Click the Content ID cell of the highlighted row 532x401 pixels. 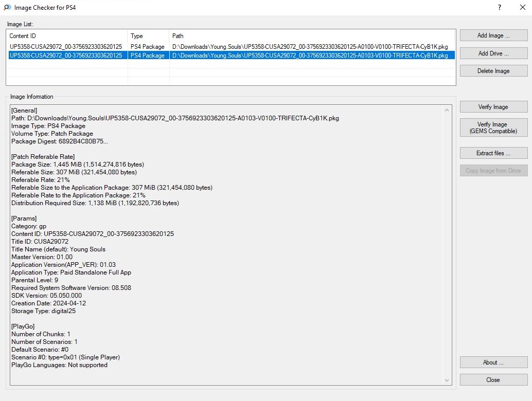(66, 55)
